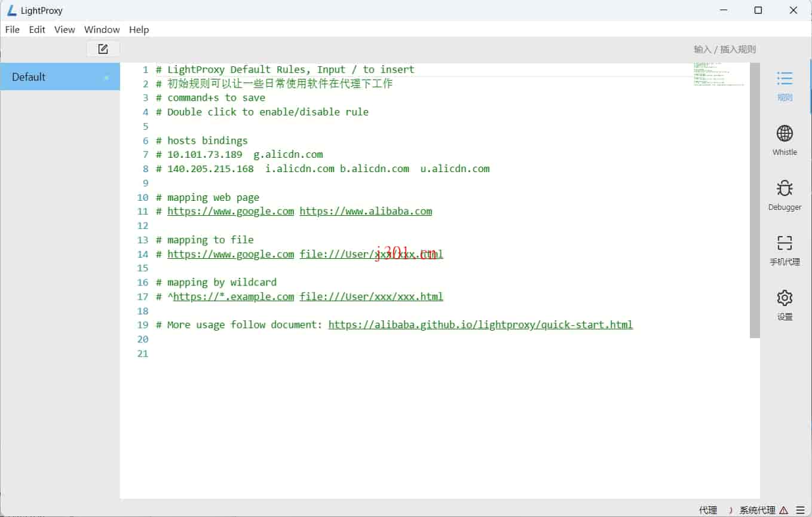812x517 pixels.
Task: Click file:///User/xxx/xxx.html on line 17
Action: point(371,296)
